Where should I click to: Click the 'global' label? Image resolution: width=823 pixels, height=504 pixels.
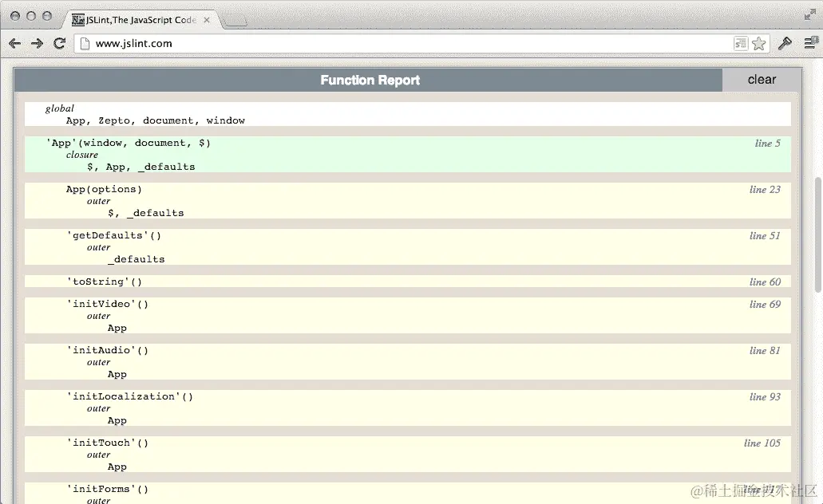pos(59,108)
